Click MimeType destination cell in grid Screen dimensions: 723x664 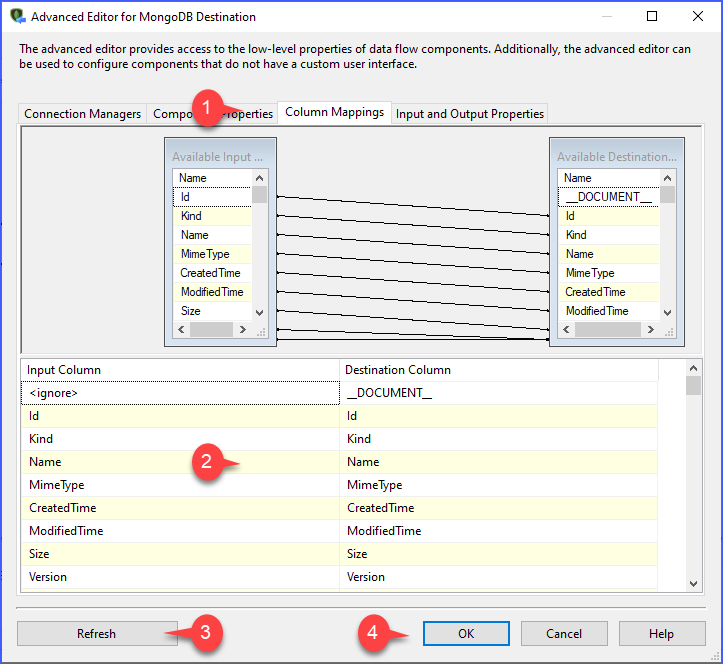(x=498, y=485)
